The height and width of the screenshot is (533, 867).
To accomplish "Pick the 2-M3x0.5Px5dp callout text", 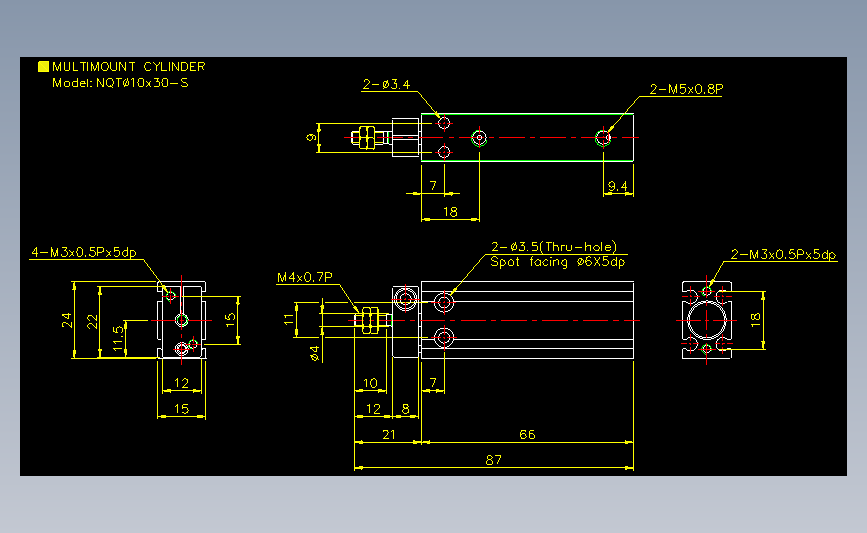I will click(x=783, y=254).
